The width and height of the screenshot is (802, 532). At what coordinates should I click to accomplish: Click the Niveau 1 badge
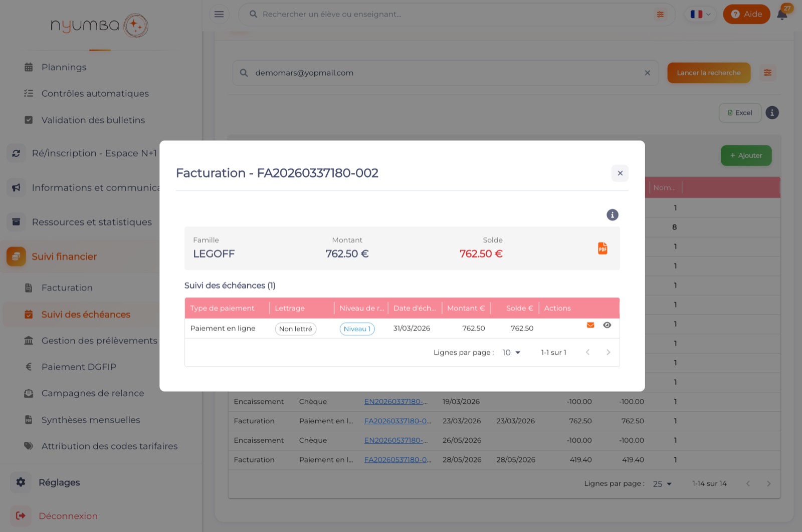(357, 329)
